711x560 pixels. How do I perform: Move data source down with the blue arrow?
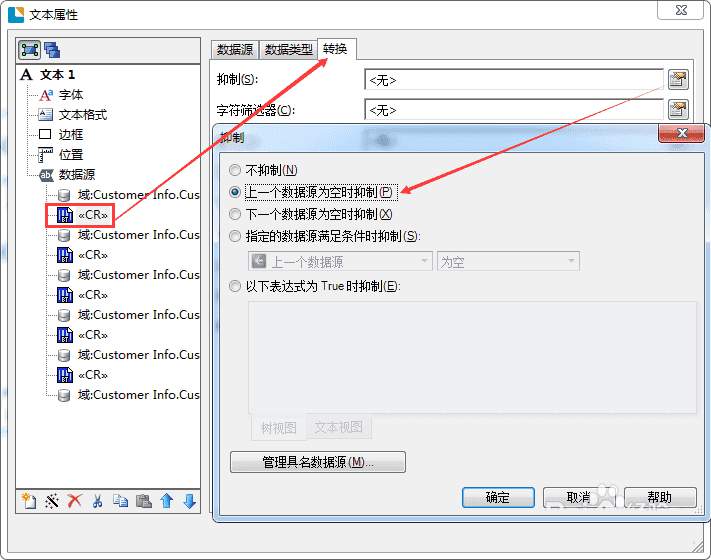point(190,501)
